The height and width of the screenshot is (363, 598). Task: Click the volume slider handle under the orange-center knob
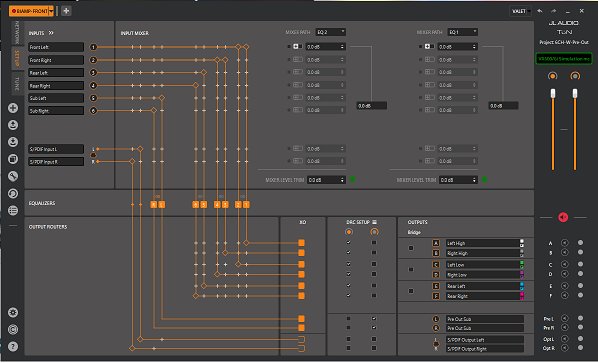[x=553, y=93]
